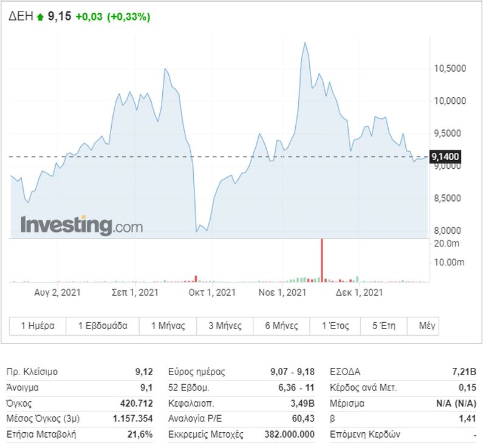Click the Κεφαλαιοπ. label

click(x=191, y=404)
